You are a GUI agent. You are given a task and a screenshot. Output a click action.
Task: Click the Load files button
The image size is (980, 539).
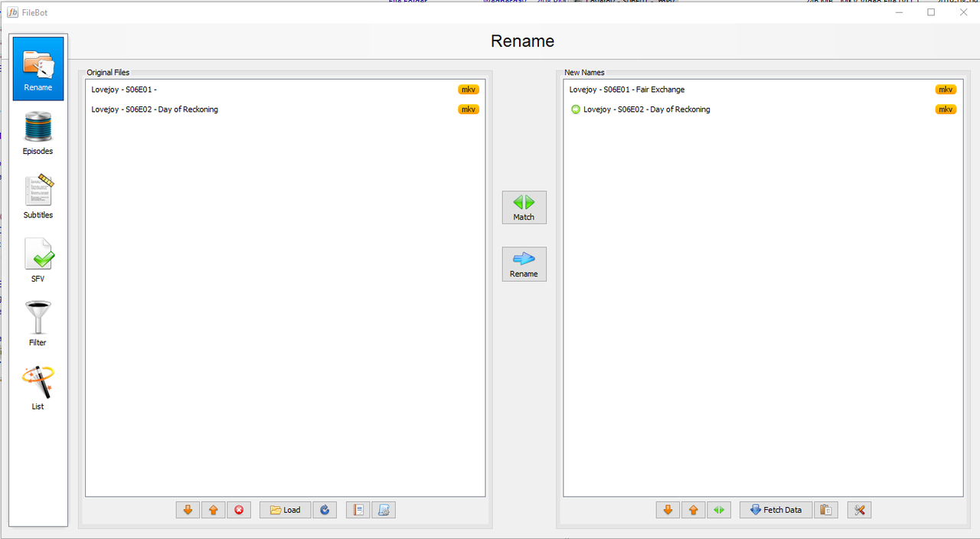tap(286, 510)
